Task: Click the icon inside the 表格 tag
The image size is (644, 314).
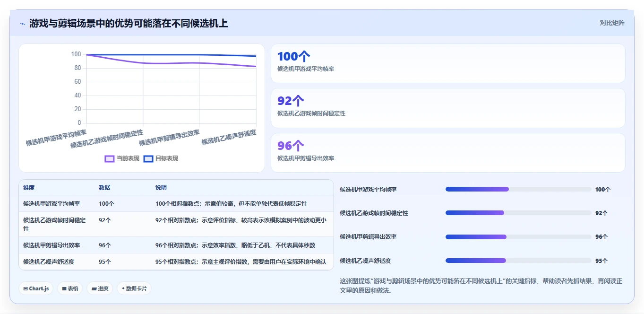Action: coord(64,288)
